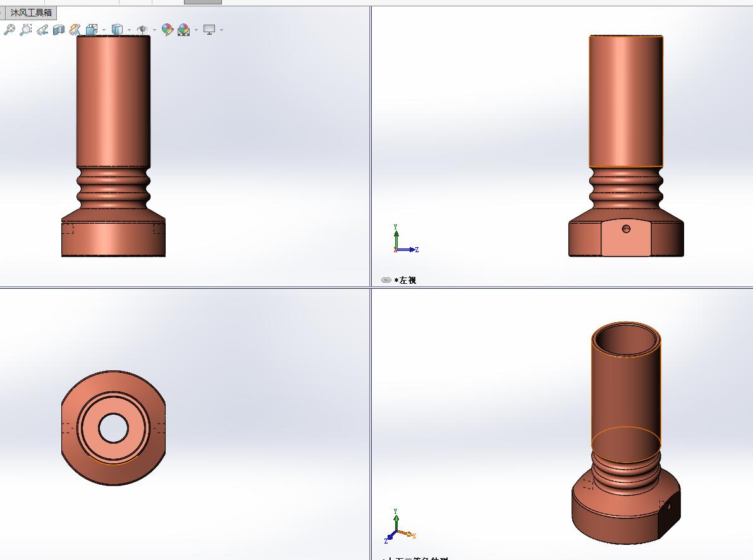Open Dynamic Annotation Views tool
The image size is (753, 560).
(75, 30)
